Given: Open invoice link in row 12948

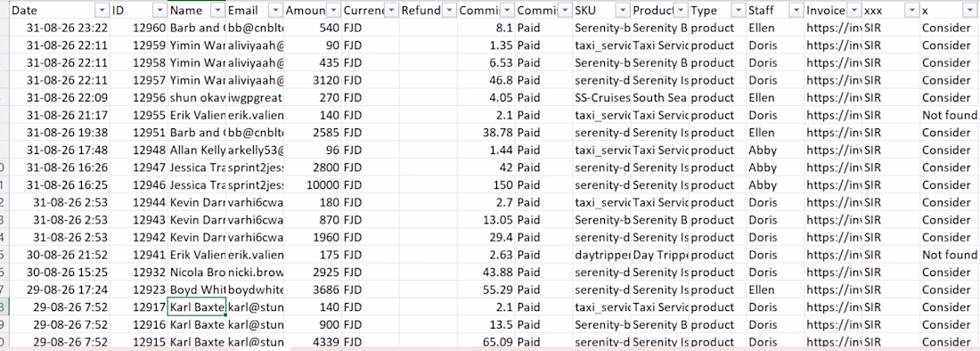Looking at the screenshot, I should [833, 150].
